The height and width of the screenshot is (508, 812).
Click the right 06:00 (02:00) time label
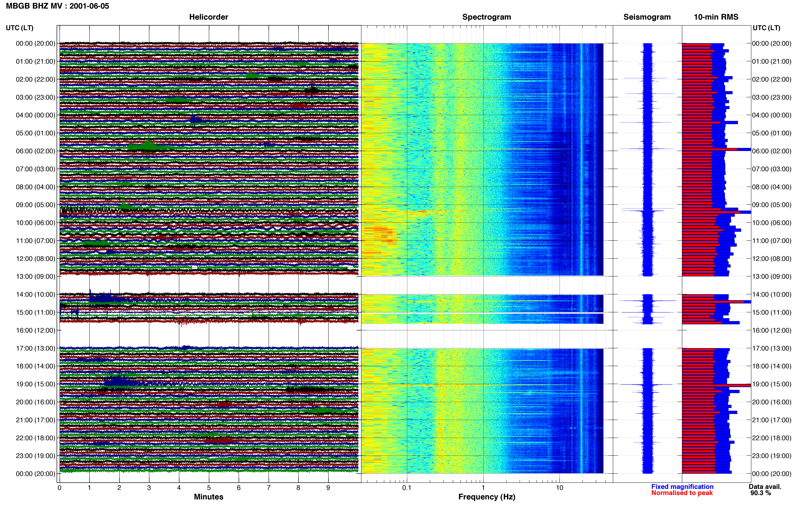tap(772, 151)
